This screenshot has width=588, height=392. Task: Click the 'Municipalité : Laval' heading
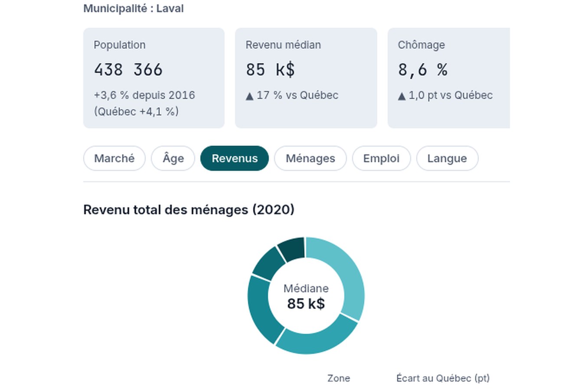tap(134, 8)
